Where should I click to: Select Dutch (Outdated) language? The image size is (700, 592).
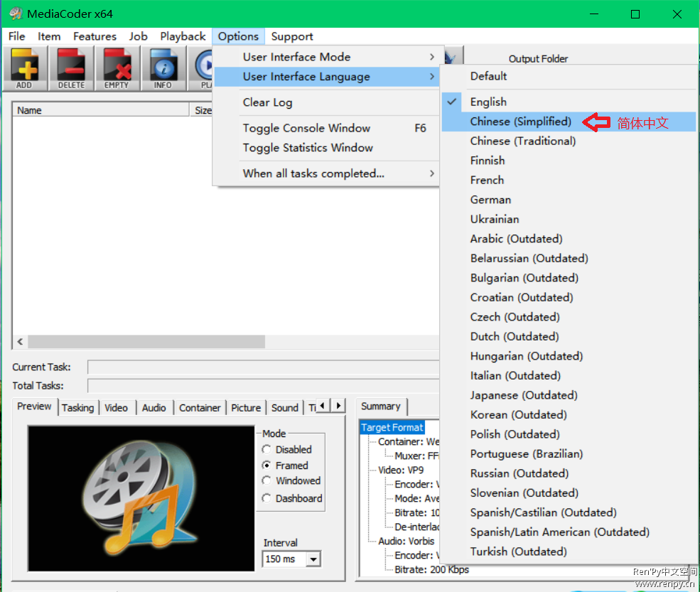coord(569,337)
